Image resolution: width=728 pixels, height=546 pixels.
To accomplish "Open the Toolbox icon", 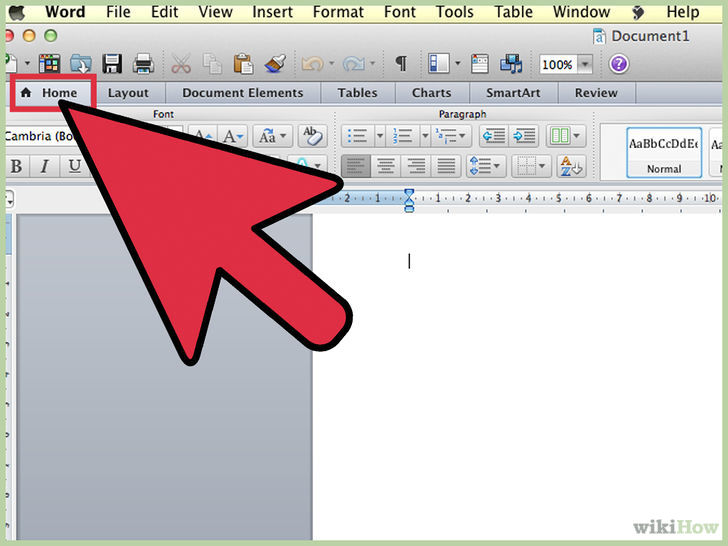I will [480, 64].
